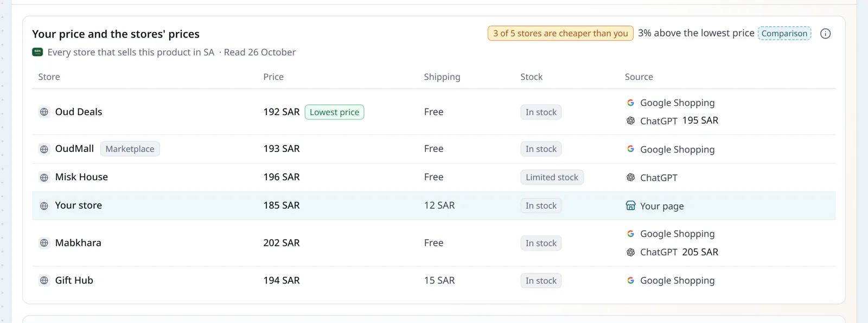
Task: Click the globe icon next to Mabkhara
Action: click(44, 243)
